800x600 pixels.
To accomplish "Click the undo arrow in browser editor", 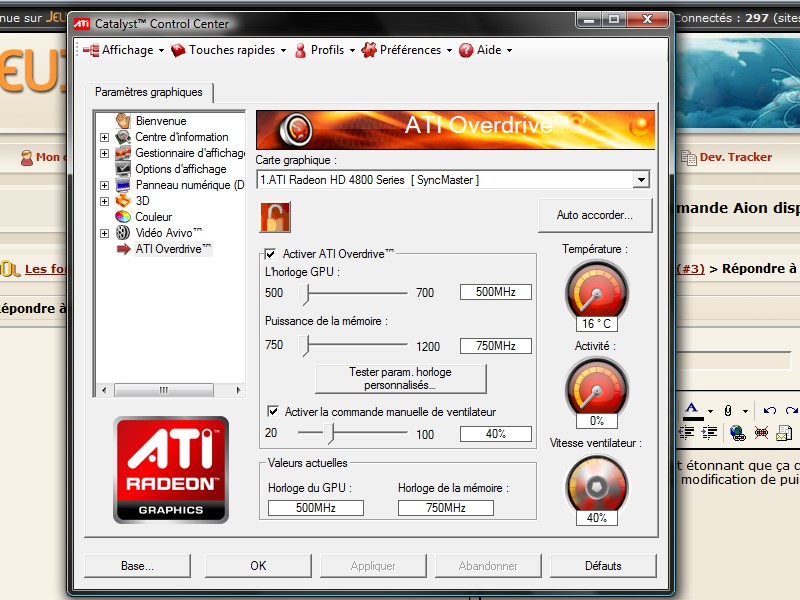I will point(769,410).
